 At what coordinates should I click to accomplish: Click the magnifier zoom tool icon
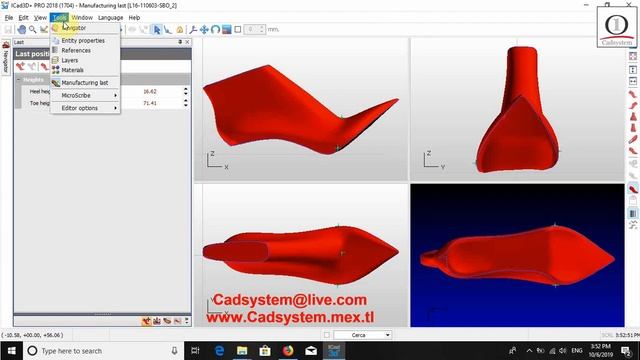pyautogui.click(x=33, y=29)
